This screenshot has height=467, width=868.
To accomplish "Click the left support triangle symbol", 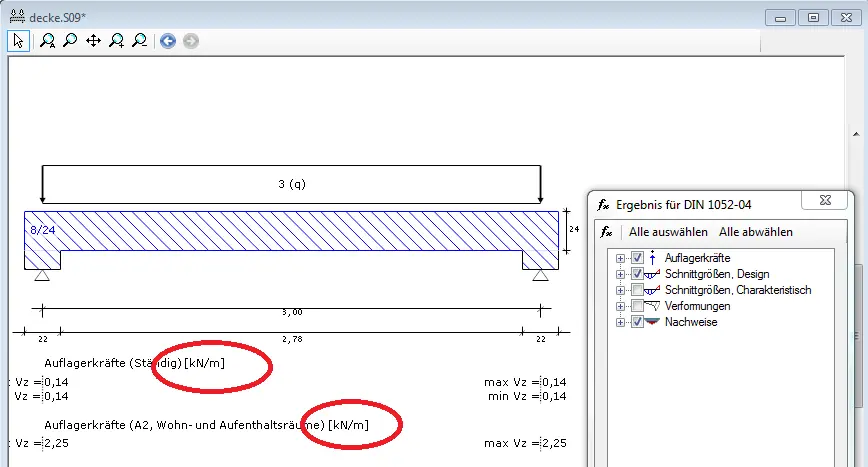I will pyautogui.click(x=42, y=275).
